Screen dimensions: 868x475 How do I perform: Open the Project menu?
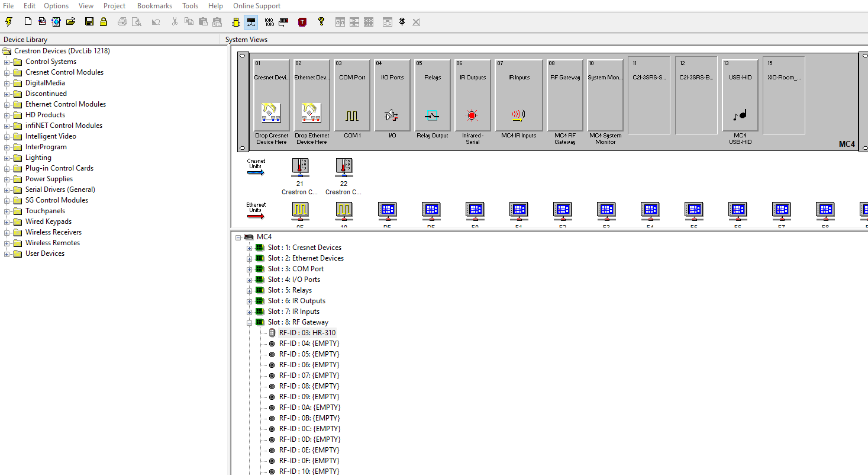click(x=114, y=6)
